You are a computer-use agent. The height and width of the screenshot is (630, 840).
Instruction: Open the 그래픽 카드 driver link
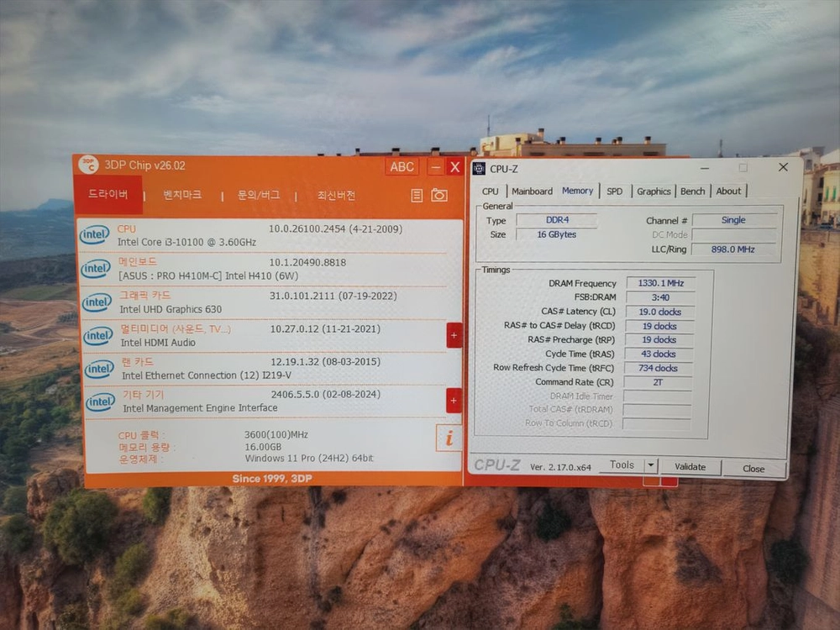coord(145,295)
